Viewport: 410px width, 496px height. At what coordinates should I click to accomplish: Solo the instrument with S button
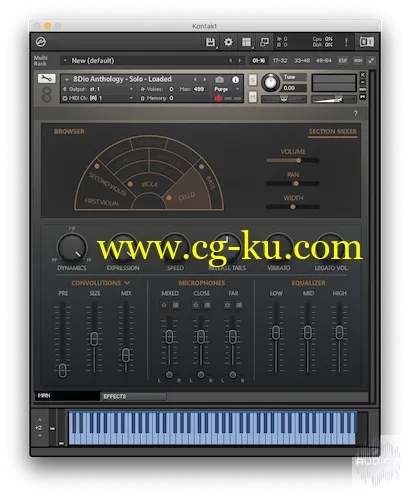[x=253, y=80]
